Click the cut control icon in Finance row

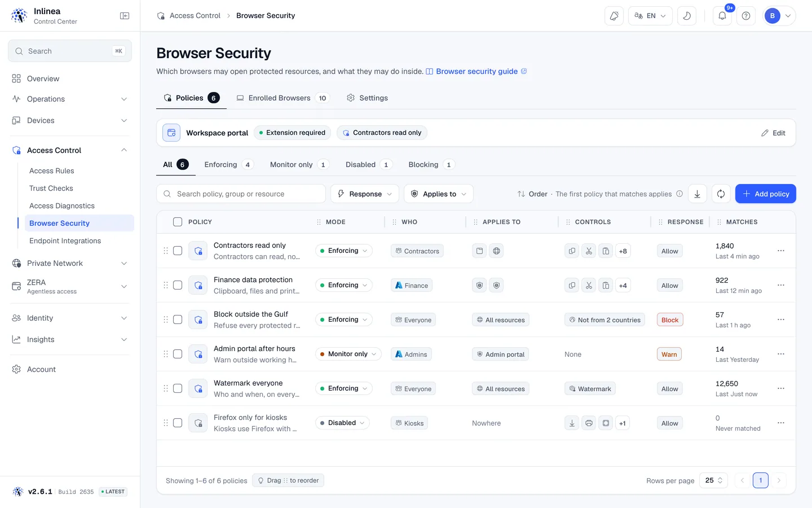coord(589,285)
